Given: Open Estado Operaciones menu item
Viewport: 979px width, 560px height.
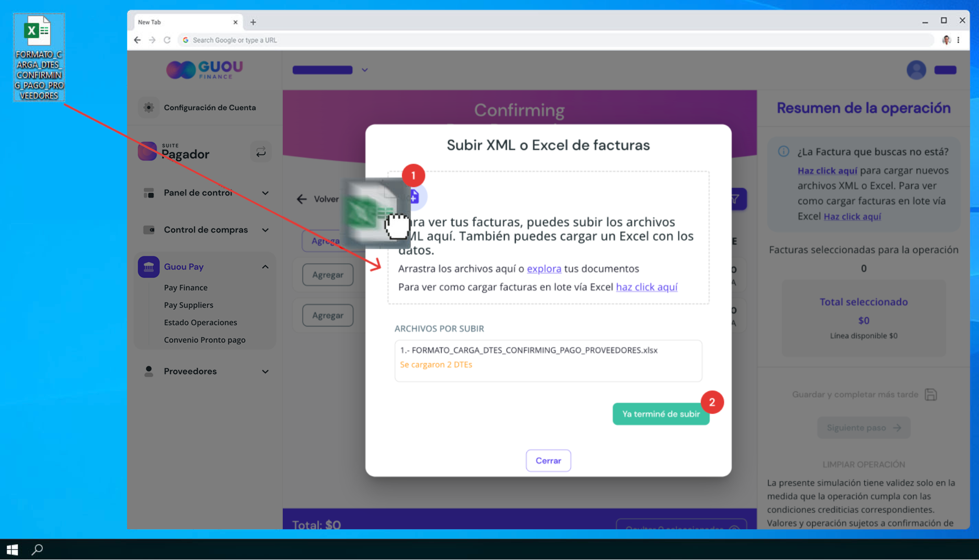Looking at the screenshot, I should pos(200,323).
